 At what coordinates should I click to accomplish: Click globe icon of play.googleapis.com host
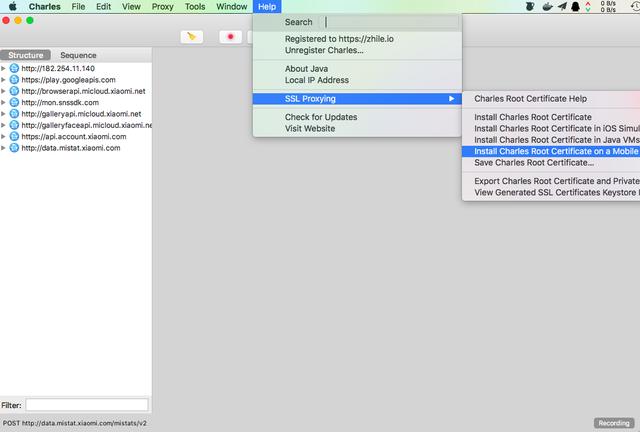[14, 80]
